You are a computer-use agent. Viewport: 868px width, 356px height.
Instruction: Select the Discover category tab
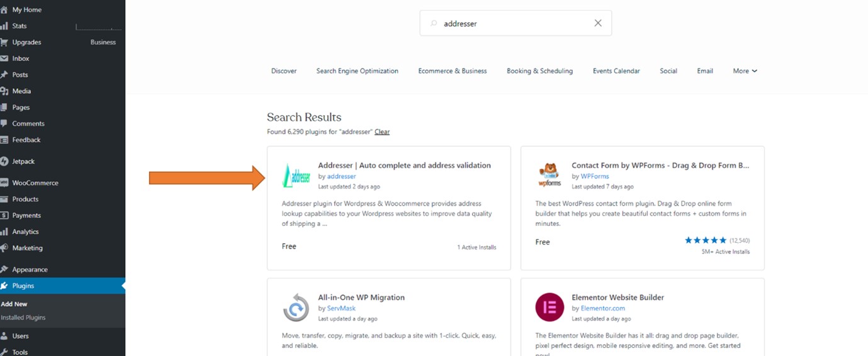pos(284,71)
